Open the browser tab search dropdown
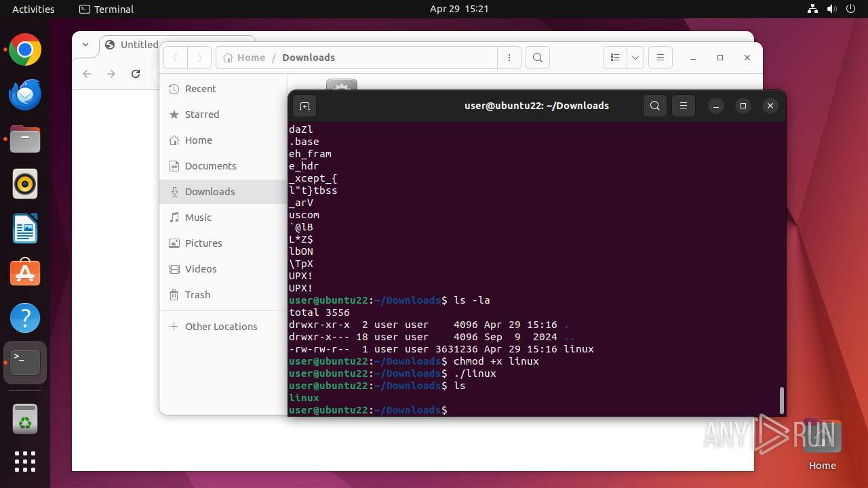Image resolution: width=868 pixels, height=488 pixels. (85, 45)
